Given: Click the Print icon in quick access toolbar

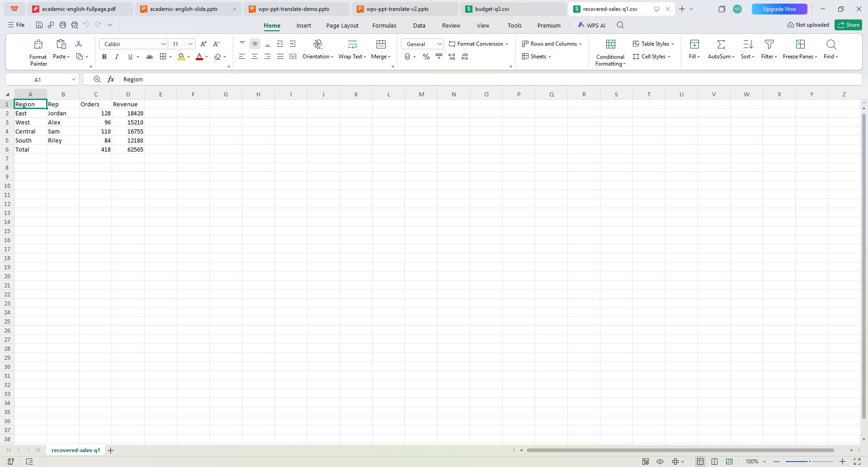Looking at the screenshot, I should click(x=63, y=25).
